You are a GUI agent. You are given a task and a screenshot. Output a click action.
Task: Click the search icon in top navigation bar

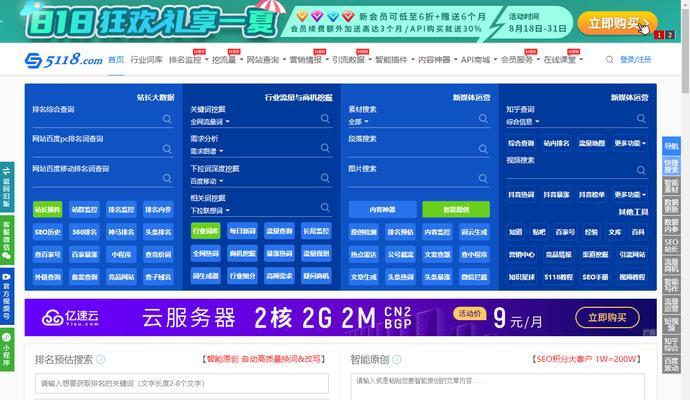[609, 59]
